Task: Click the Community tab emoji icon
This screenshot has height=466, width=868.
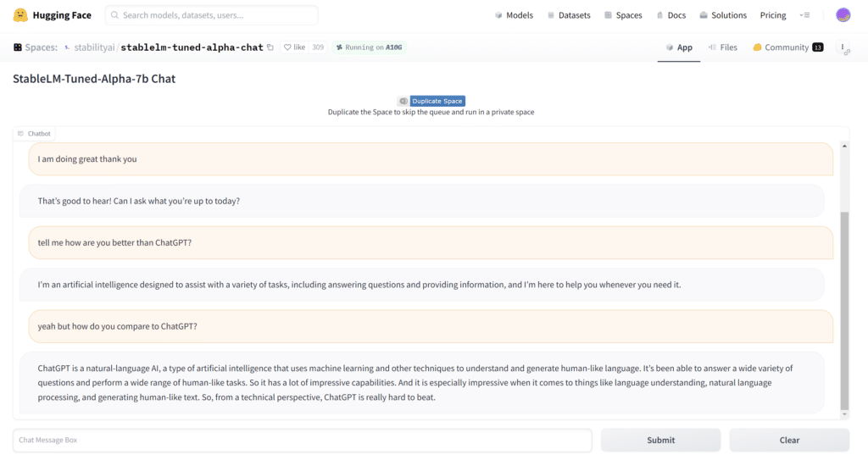Action: pos(757,47)
